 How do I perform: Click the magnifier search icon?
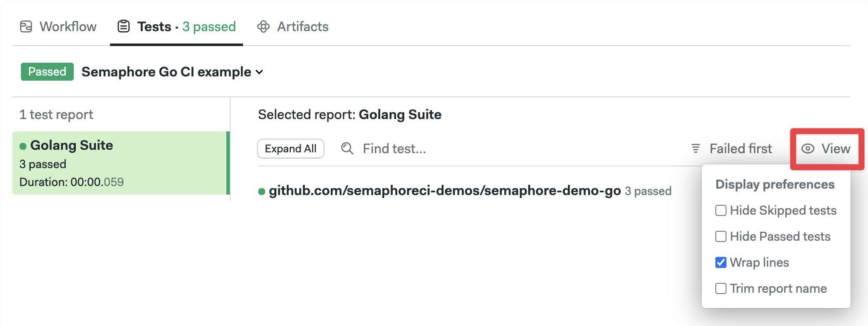(347, 148)
